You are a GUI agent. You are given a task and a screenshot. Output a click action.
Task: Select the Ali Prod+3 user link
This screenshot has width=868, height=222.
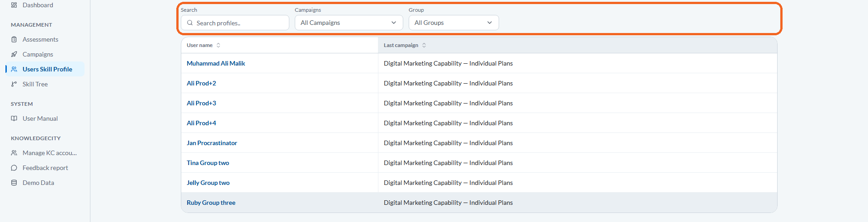pos(201,103)
